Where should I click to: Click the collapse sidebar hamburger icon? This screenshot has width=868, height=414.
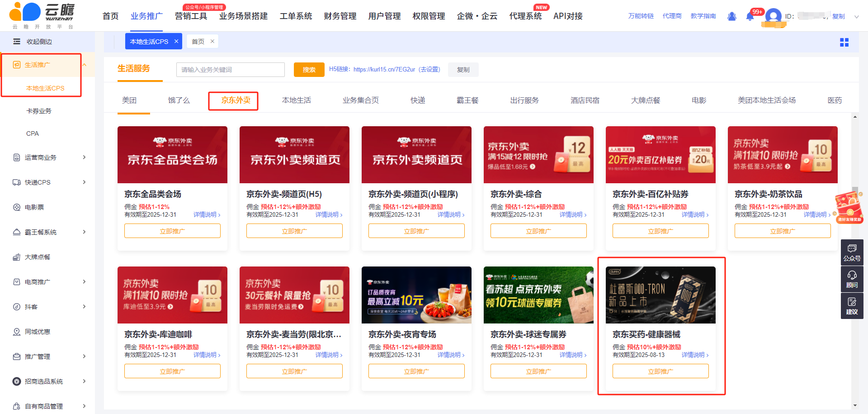coord(17,42)
